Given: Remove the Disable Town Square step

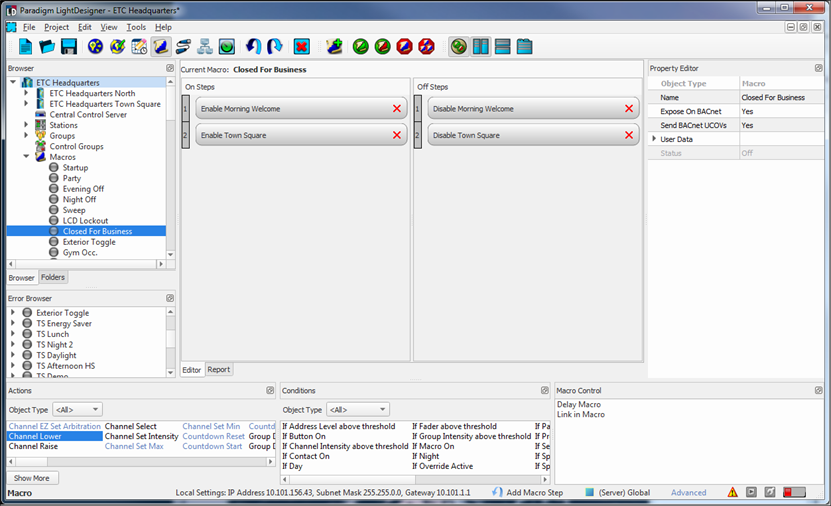Looking at the screenshot, I should pyautogui.click(x=629, y=135).
